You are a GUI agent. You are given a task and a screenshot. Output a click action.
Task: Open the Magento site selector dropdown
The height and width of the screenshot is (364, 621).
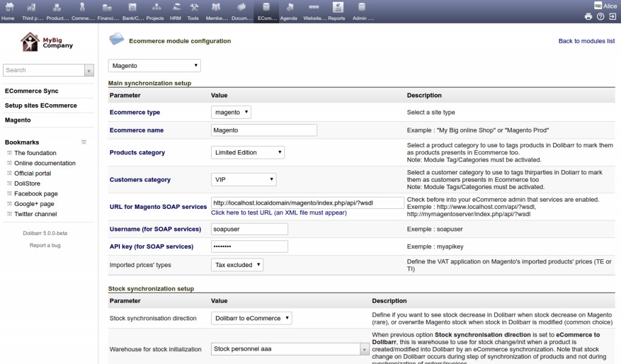(x=154, y=65)
